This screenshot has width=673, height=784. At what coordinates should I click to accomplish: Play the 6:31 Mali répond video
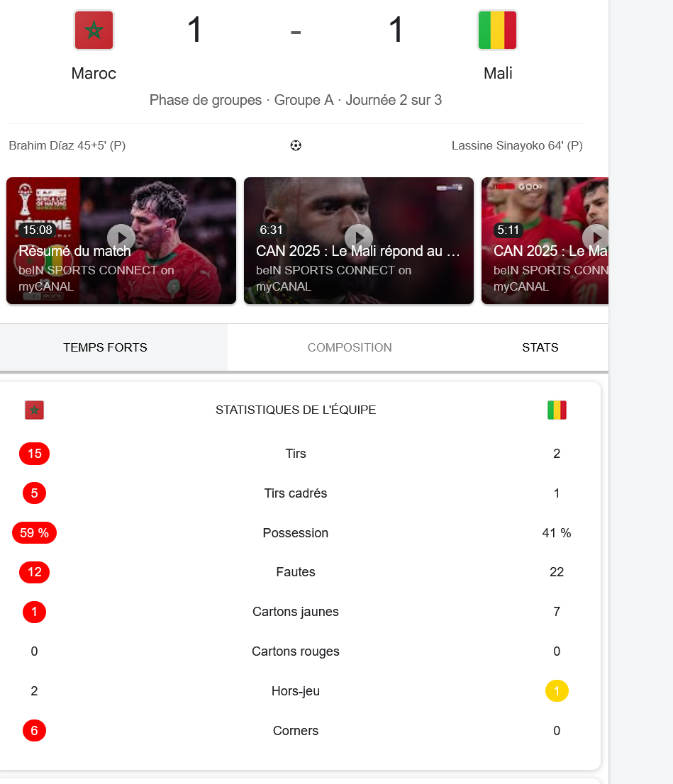(x=359, y=237)
